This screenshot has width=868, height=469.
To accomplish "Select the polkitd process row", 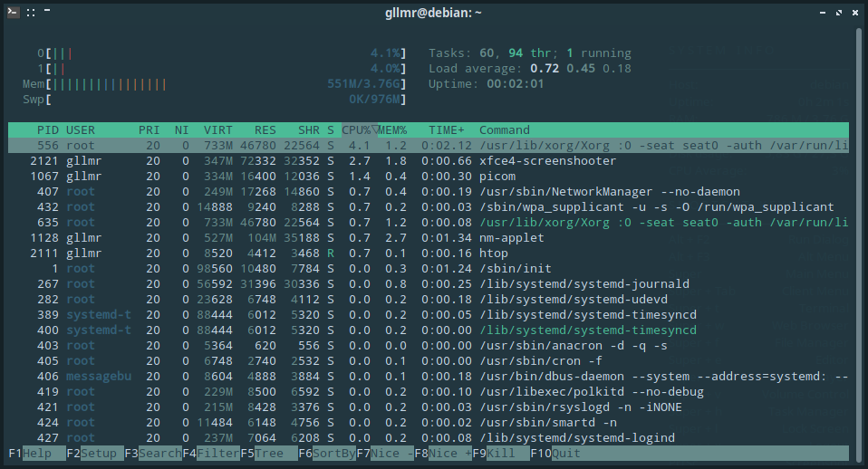I will pyautogui.click(x=429, y=392).
